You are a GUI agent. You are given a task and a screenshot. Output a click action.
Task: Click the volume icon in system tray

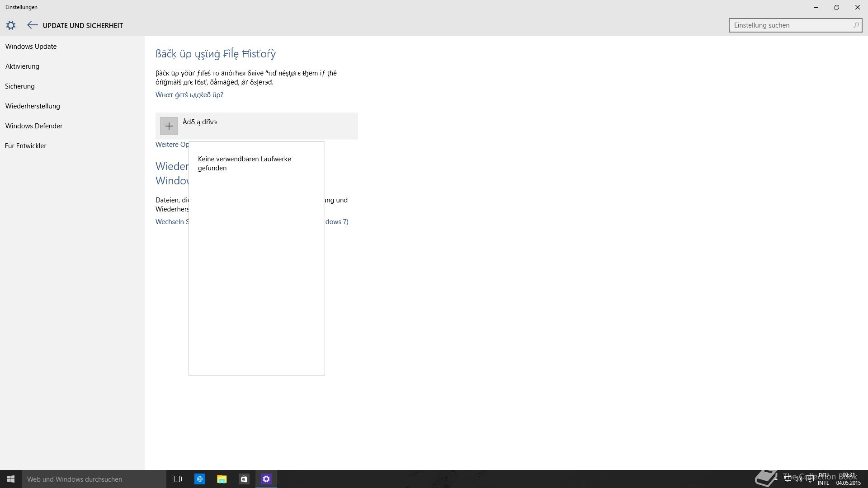pyautogui.click(x=798, y=479)
